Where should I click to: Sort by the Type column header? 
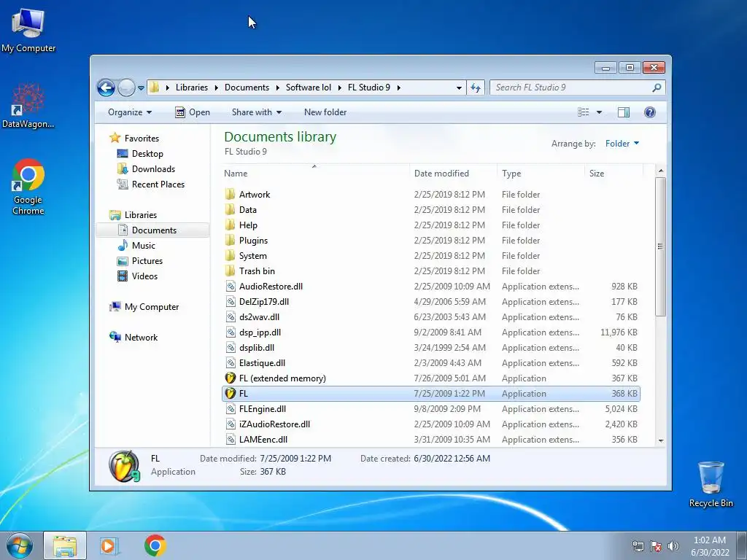[x=541, y=174]
